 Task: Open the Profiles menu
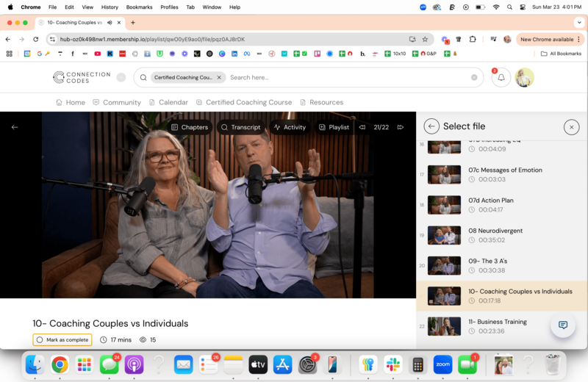[169, 7]
